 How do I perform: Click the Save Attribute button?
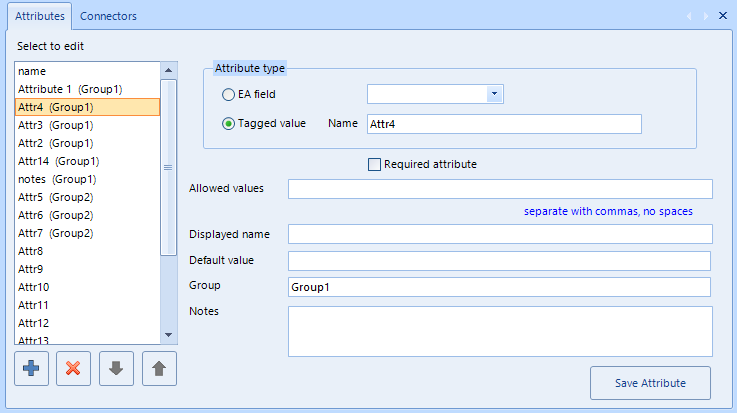point(650,383)
